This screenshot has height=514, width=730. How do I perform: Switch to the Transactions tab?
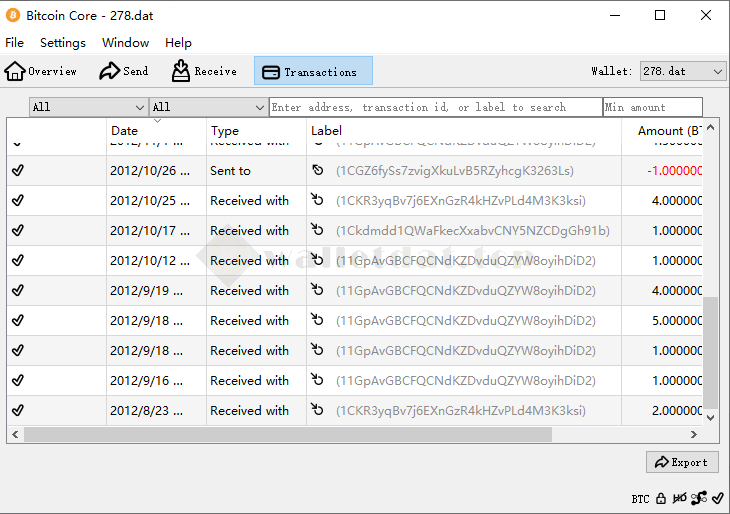(313, 71)
